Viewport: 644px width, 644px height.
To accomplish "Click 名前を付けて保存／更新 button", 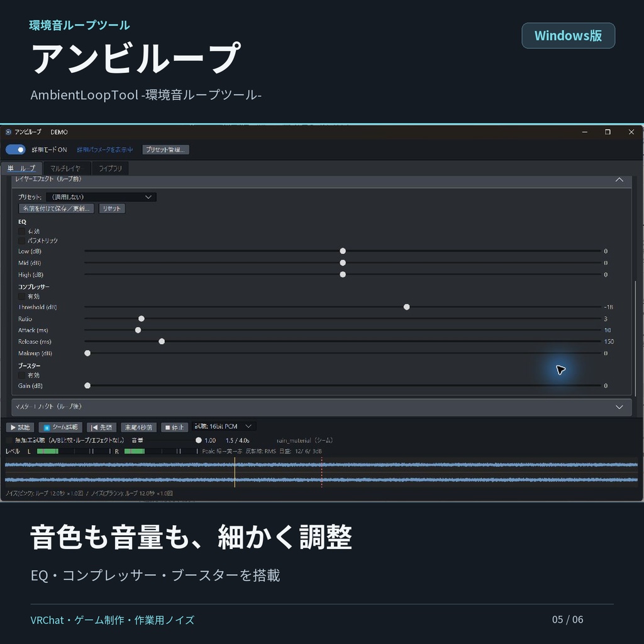I will click(x=56, y=209).
